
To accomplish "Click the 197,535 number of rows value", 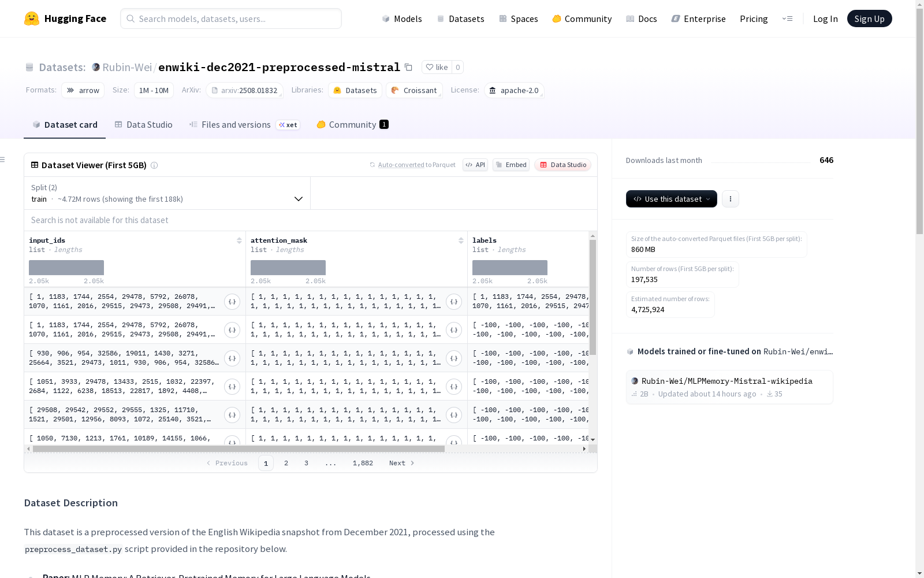I will point(644,280).
